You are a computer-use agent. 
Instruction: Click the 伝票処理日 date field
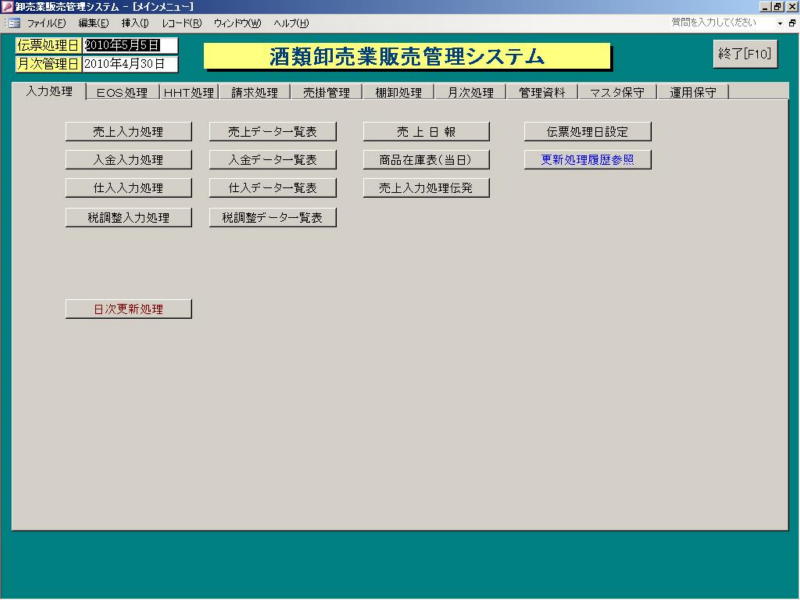point(129,45)
